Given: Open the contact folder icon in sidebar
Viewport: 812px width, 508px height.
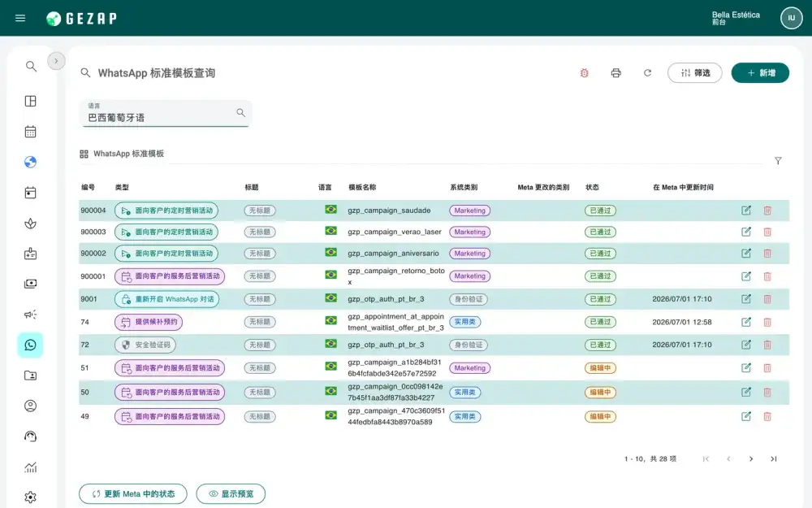Looking at the screenshot, I should click(31, 376).
